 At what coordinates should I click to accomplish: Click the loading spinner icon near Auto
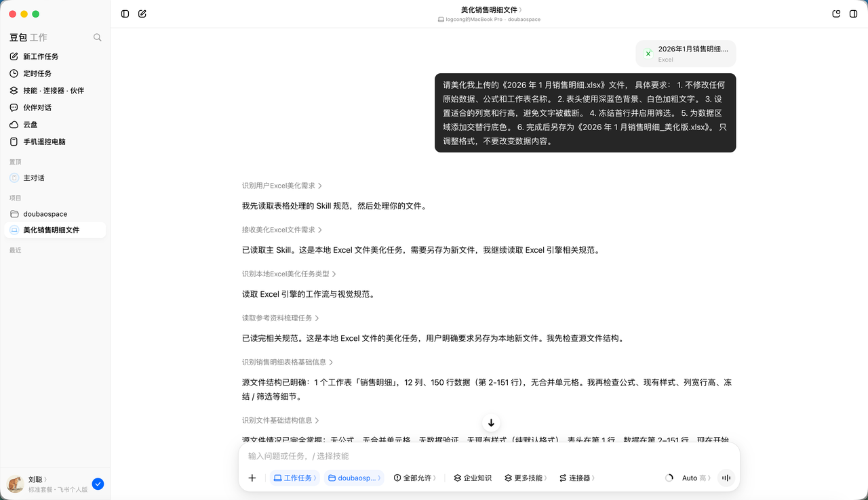click(669, 478)
